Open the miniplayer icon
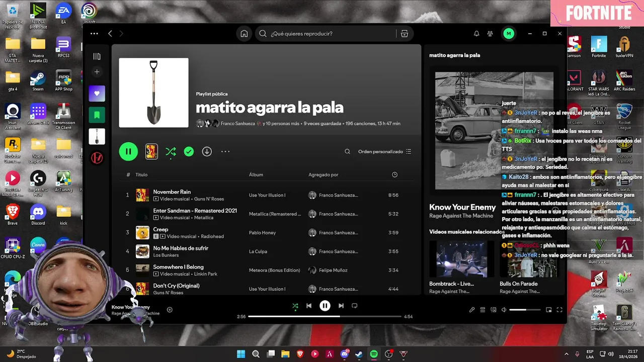Viewport: 644px width, 362px height. pos(549,310)
